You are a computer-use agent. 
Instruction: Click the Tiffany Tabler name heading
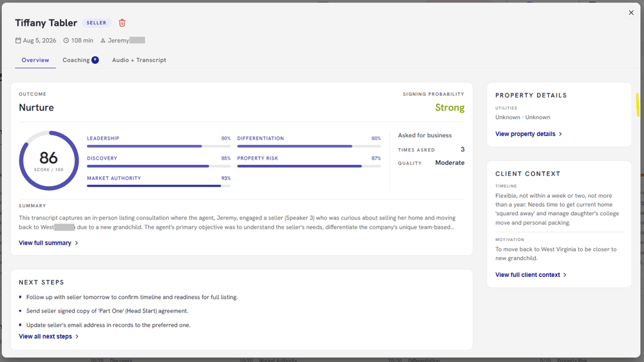click(46, 23)
